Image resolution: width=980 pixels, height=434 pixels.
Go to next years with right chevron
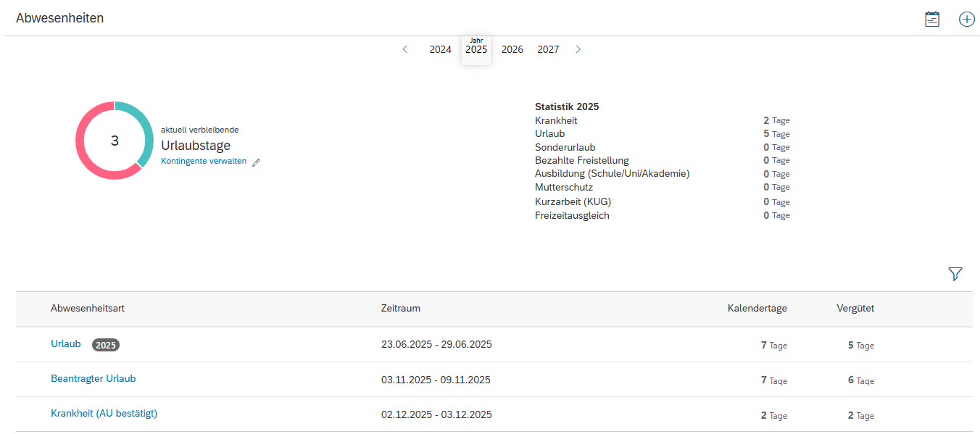tap(578, 49)
